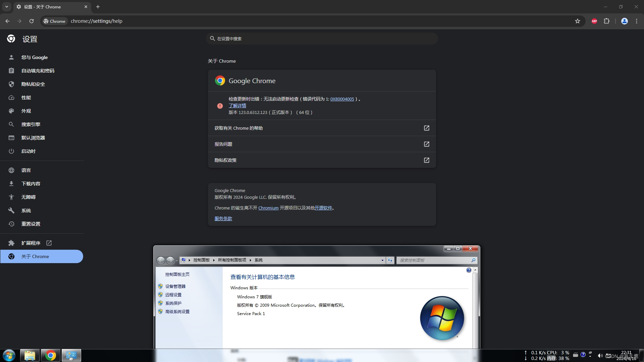This screenshot has width=644, height=362.
Task: Expand the breadcrumb arrow after 控制面板
Action: point(214,260)
